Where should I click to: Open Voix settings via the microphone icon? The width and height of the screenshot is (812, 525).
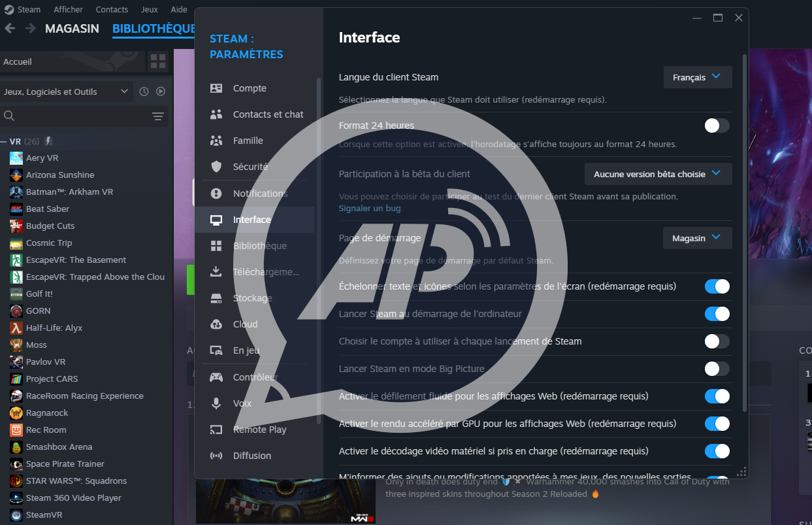[x=217, y=403]
